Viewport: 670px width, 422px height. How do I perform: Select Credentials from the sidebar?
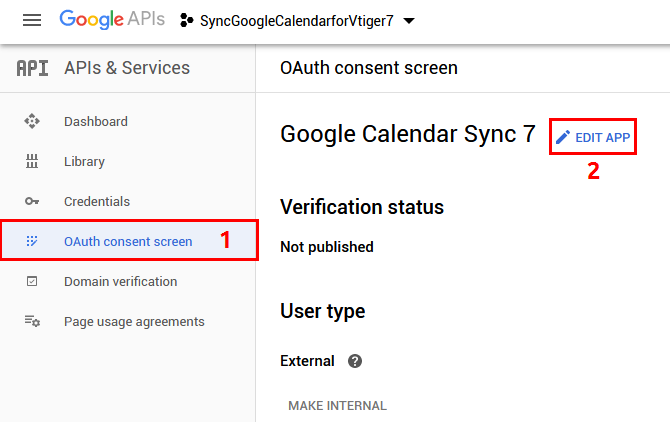pos(97,201)
